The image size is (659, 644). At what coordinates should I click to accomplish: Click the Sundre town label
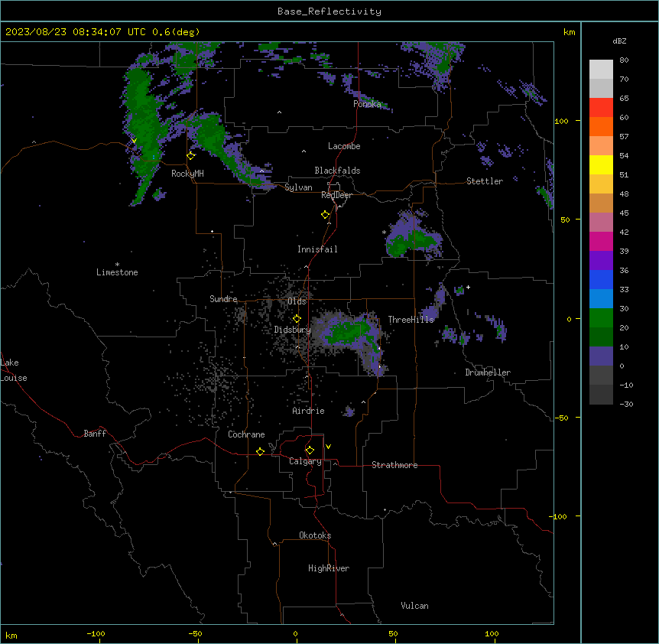pos(223,299)
